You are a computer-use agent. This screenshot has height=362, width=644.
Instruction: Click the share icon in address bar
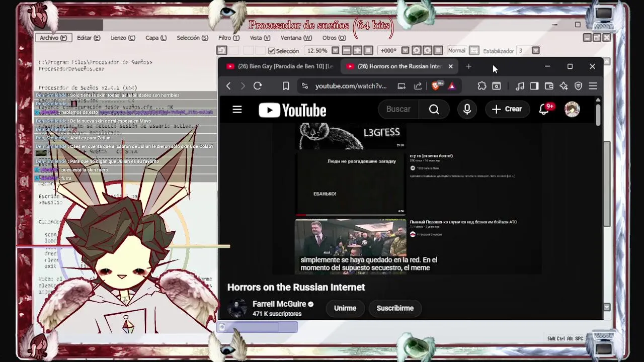coord(418,86)
